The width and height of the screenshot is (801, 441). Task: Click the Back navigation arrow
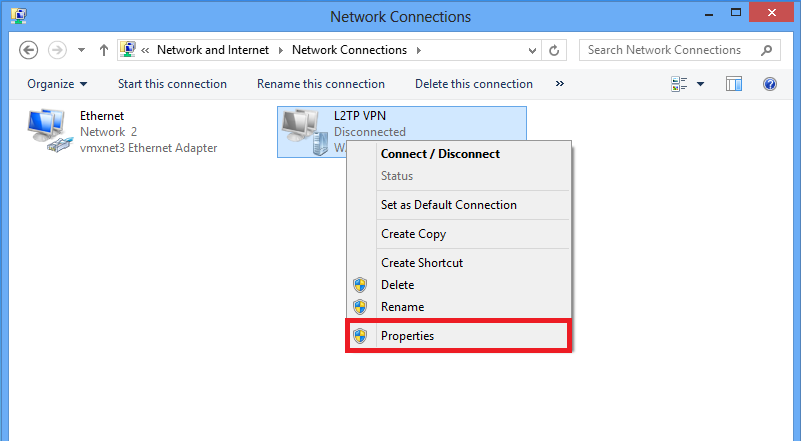coord(28,50)
